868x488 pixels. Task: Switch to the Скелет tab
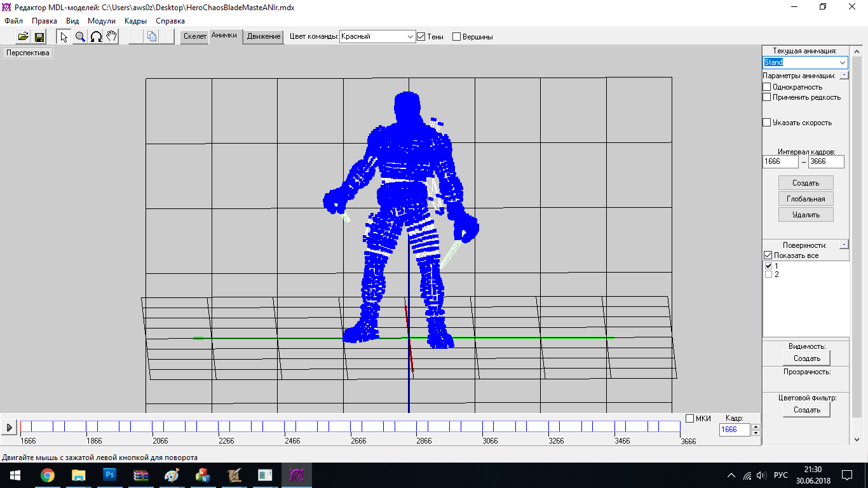pos(195,36)
